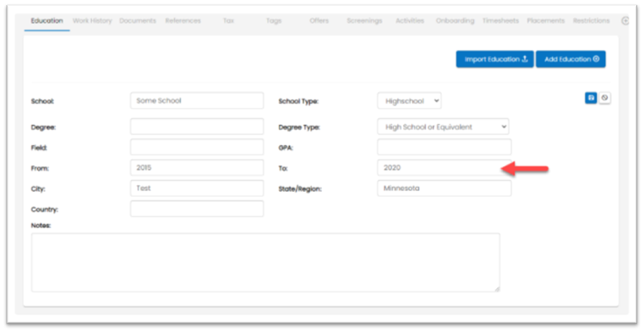Click the To year field showing 2020

[445, 167]
